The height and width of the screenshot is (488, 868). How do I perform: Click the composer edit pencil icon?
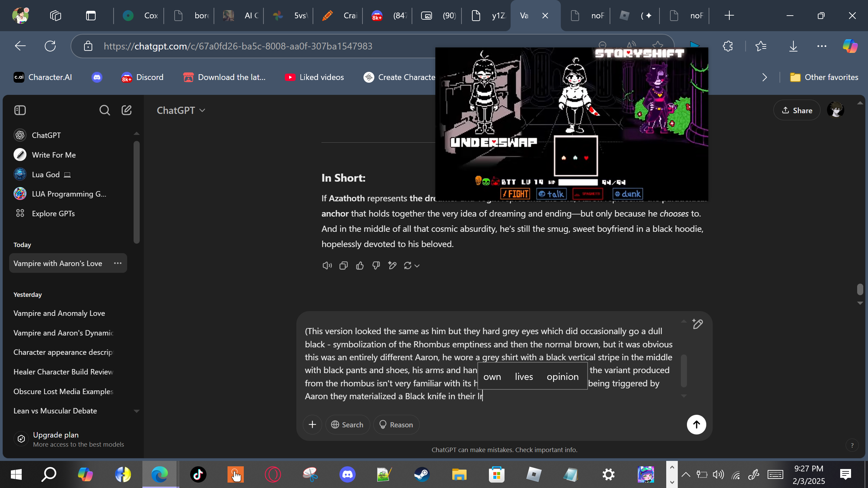[x=697, y=324]
